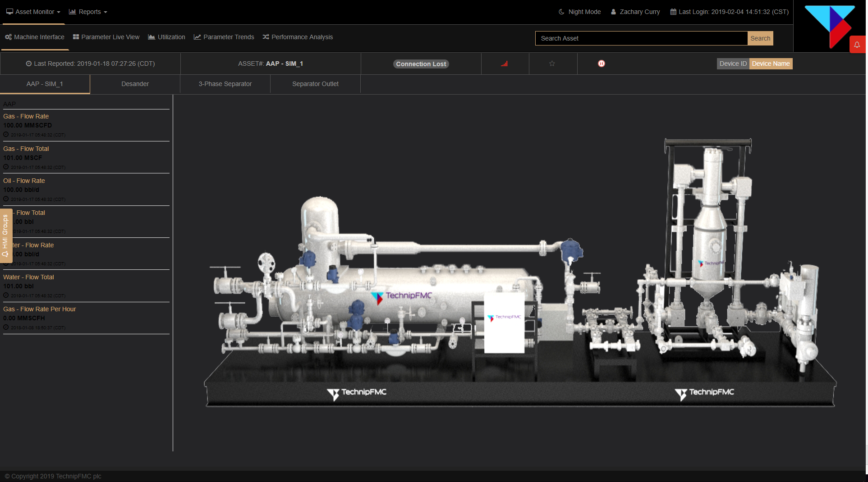Click the user avatar icon
Viewport: 868px width, 482px height.
pos(614,12)
